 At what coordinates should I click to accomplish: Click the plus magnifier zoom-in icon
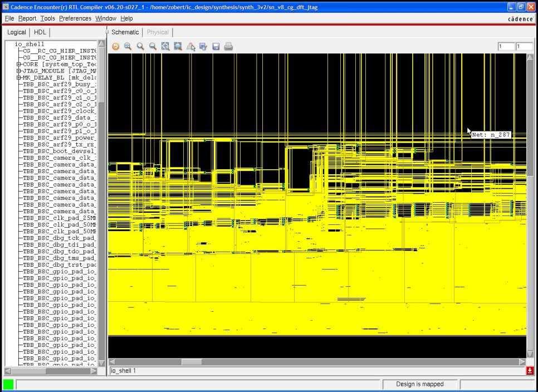tap(140, 46)
